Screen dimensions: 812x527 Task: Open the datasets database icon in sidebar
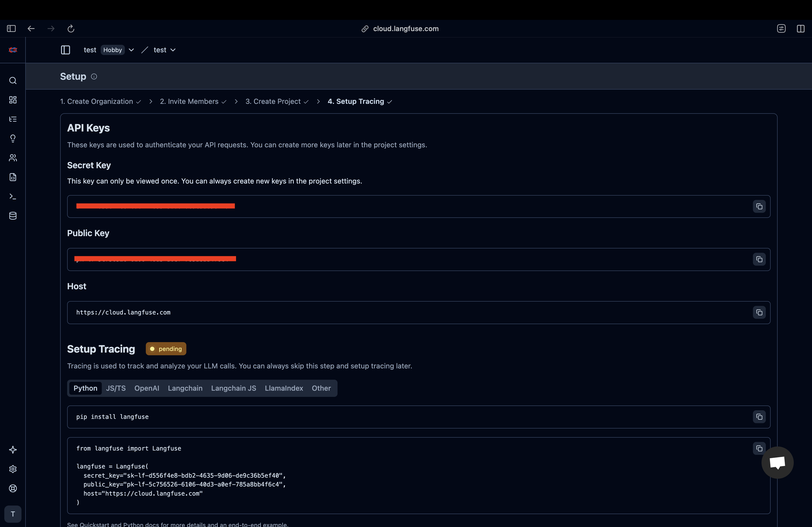13,216
